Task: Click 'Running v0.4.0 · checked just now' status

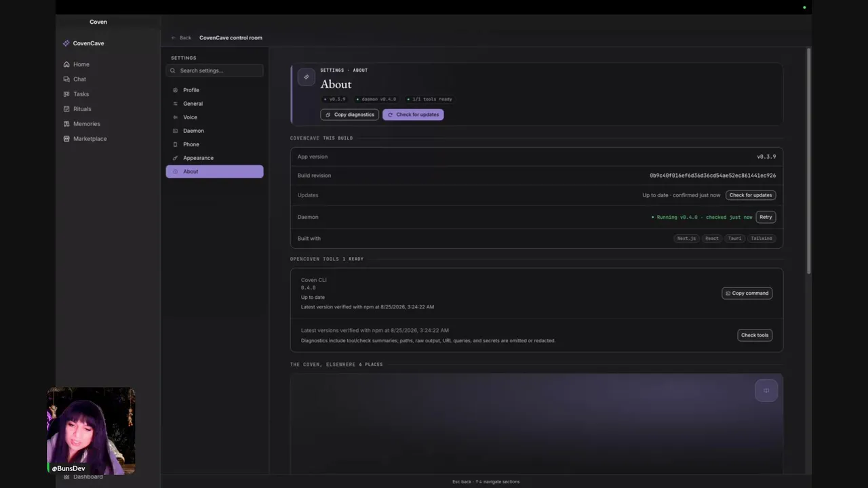Action: click(702, 217)
